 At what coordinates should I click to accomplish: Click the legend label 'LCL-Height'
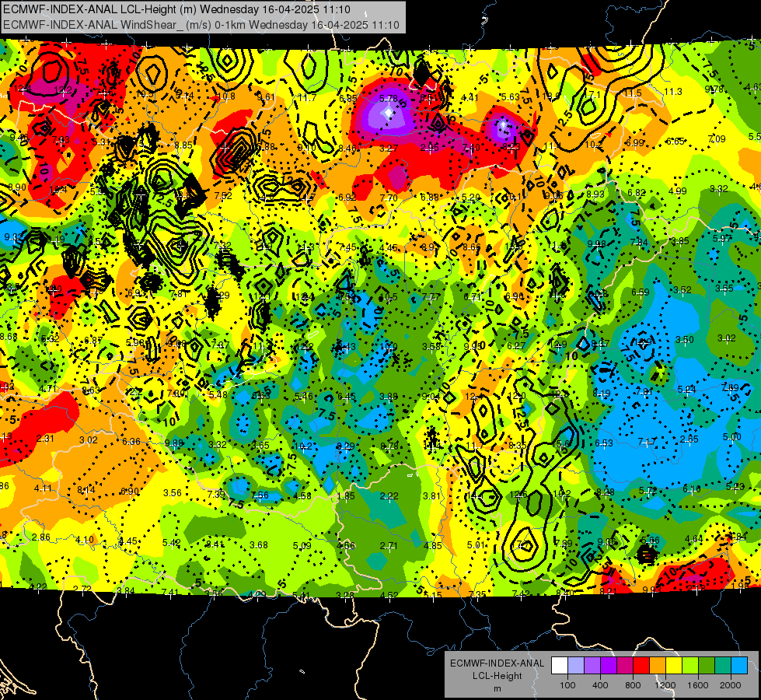point(497,676)
